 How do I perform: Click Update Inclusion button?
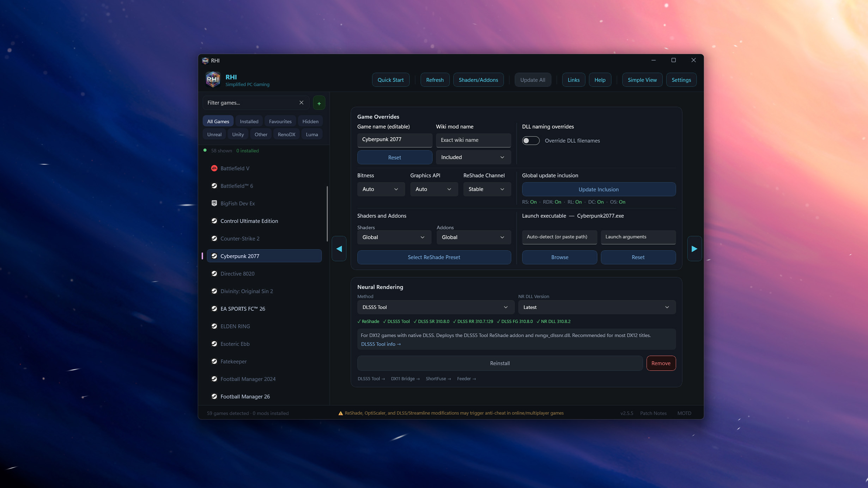(599, 189)
